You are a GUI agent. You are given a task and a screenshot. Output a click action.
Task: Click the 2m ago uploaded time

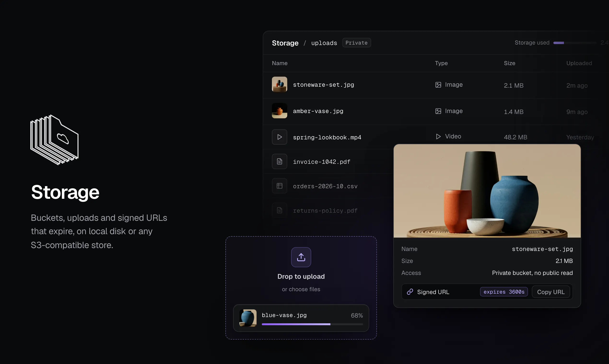click(x=577, y=85)
